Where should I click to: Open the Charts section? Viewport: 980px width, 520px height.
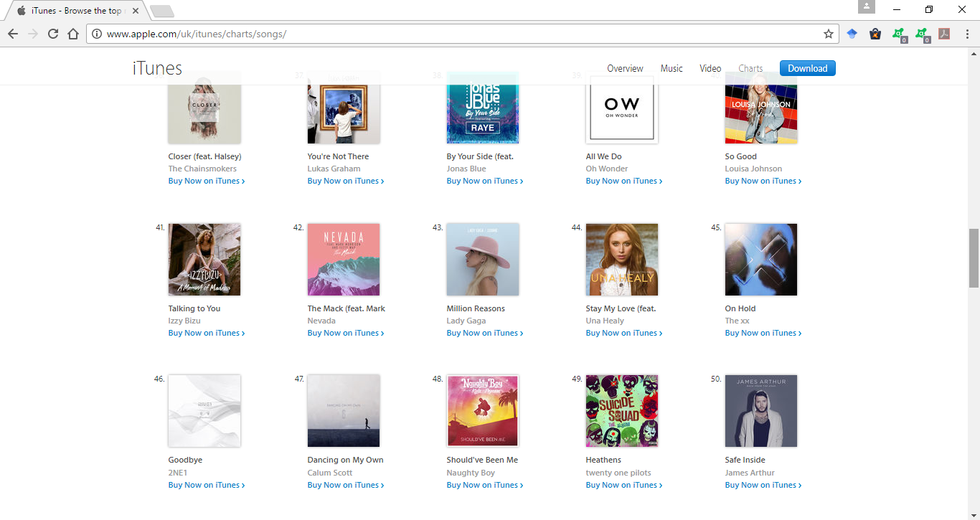click(x=750, y=69)
